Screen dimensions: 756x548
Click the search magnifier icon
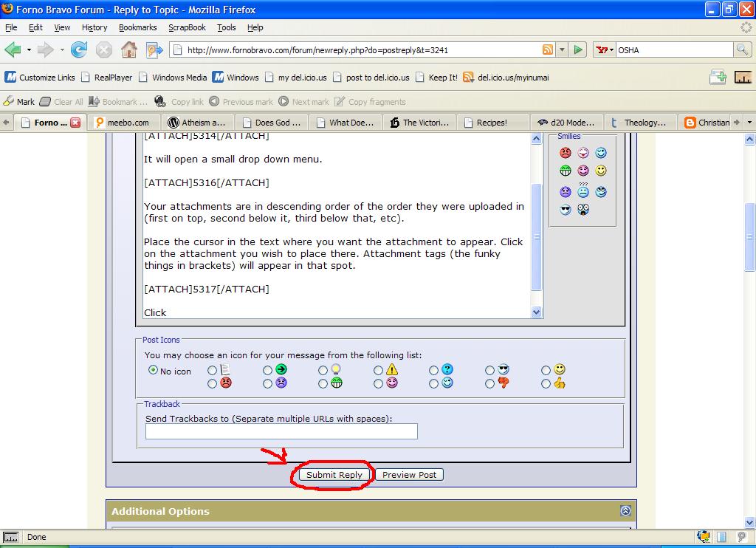coord(742,50)
